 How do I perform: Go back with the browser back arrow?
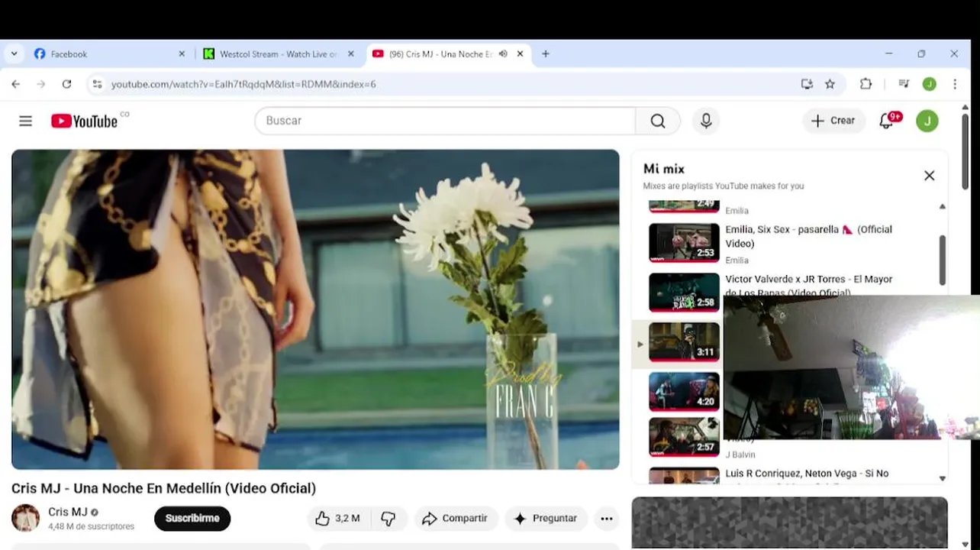coord(15,84)
